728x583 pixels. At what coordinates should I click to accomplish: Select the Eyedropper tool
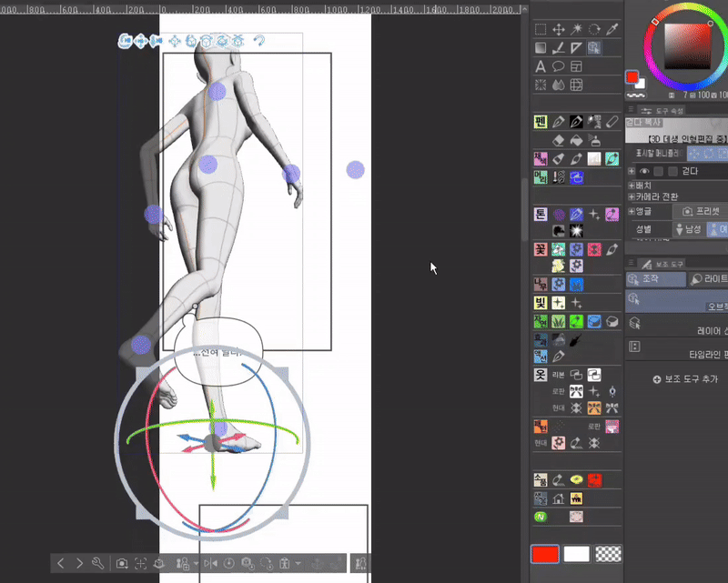(x=612, y=30)
